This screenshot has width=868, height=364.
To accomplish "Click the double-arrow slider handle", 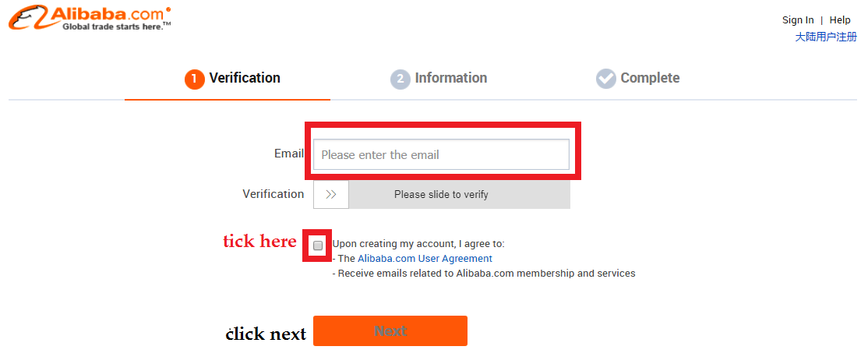I will [x=331, y=194].
